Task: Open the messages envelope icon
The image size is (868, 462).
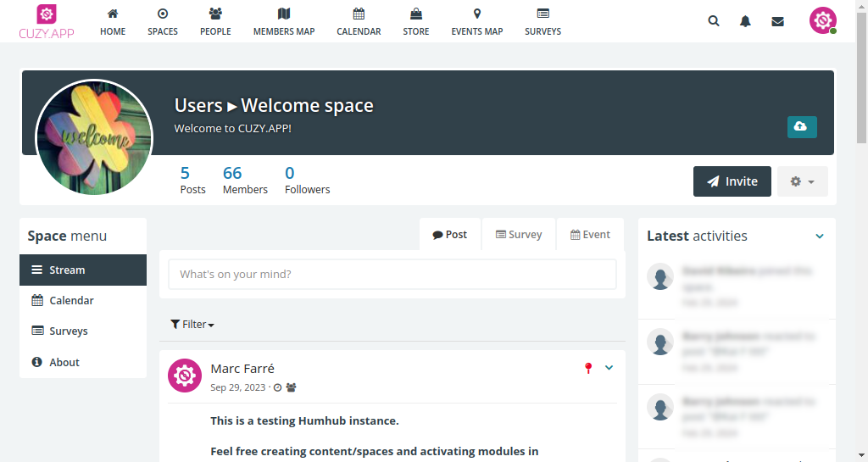Action: pyautogui.click(x=777, y=21)
